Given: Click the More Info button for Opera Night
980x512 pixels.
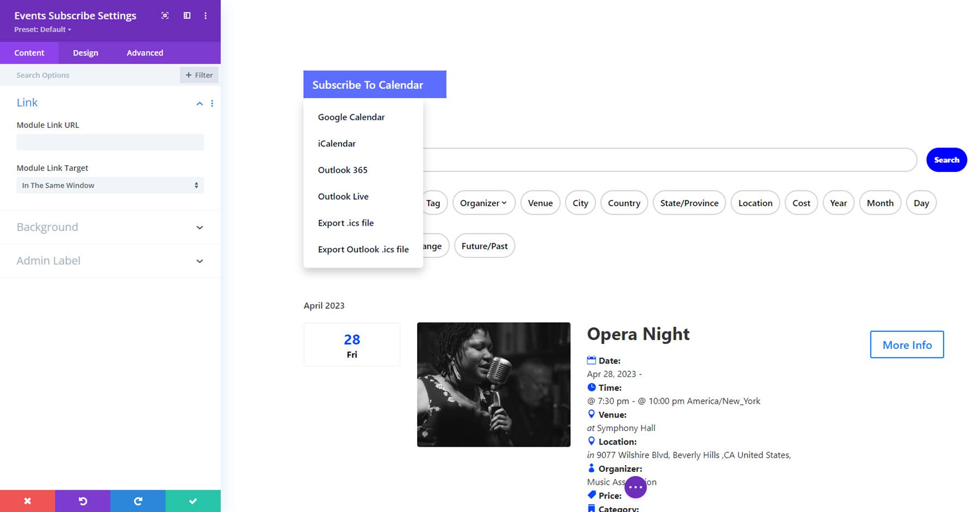Looking at the screenshot, I should [x=906, y=344].
